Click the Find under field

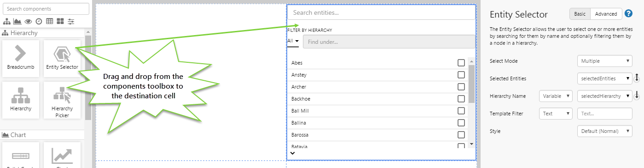click(389, 42)
